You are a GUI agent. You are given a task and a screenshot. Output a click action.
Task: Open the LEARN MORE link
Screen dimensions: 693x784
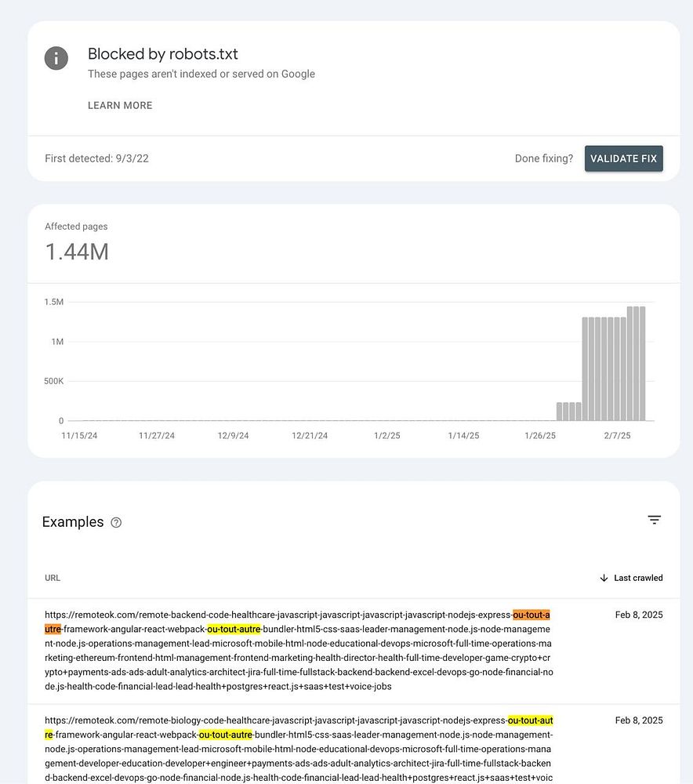[x=120, y=105]
